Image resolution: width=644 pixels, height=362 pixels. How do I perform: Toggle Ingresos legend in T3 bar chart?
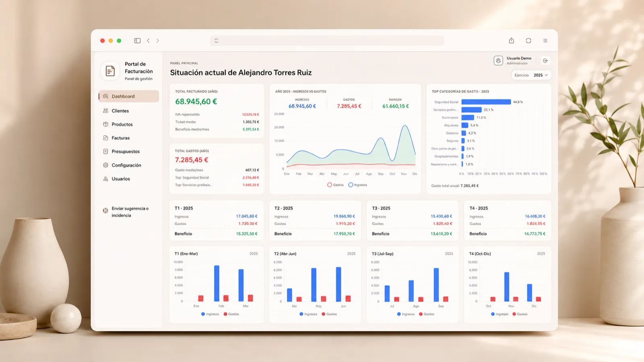(406, 314)
